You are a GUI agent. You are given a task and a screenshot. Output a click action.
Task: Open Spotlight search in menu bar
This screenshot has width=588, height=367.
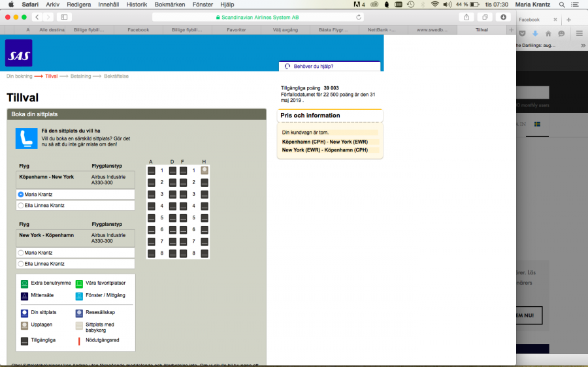562,5
